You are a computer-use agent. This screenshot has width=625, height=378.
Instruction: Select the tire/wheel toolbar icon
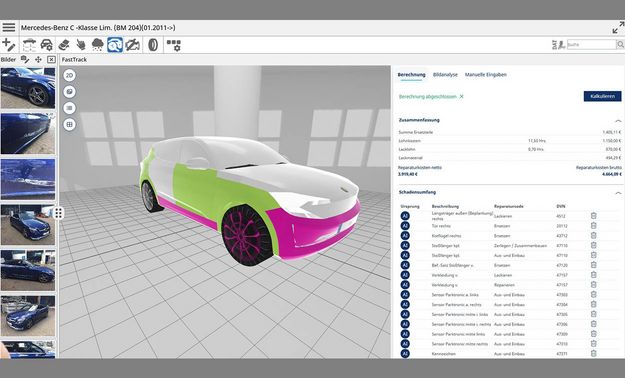[x=153, y=45]
